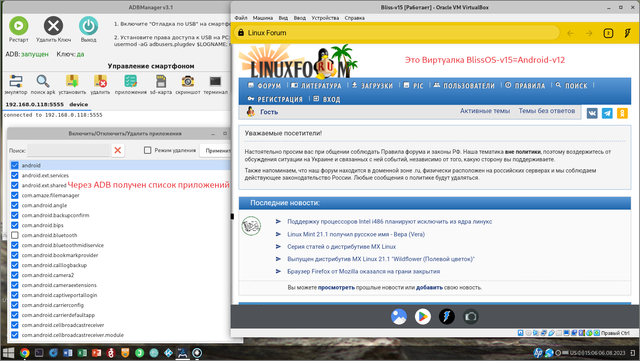Open the Telegram icon on forum
Screen dimensions: 640x361
tap(607, 113)
